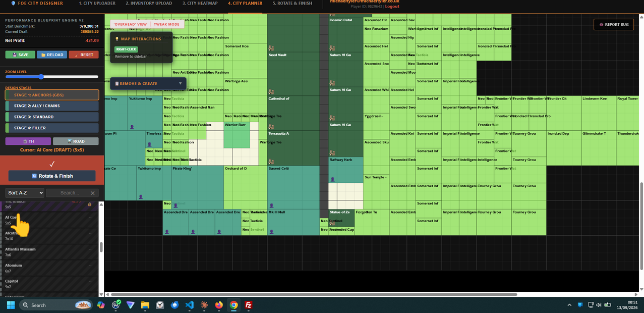Image resolution: width=644 pixels, height=313 pixels.
Task: Open the 5. Rotate & Finish tab
Action: point(292,3)
